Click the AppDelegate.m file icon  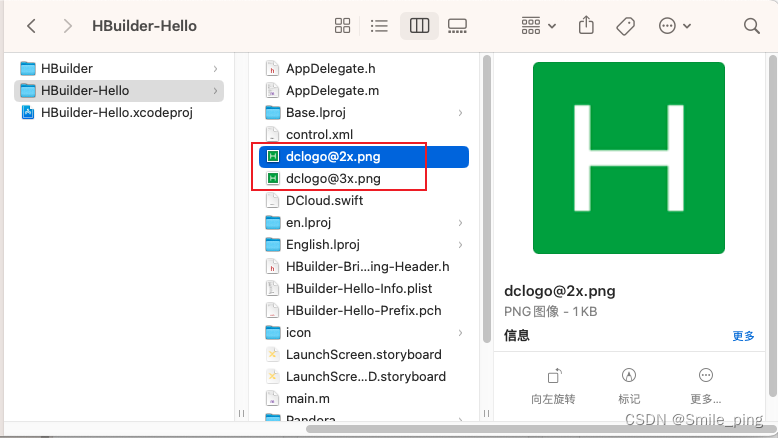tap(272, 91)
